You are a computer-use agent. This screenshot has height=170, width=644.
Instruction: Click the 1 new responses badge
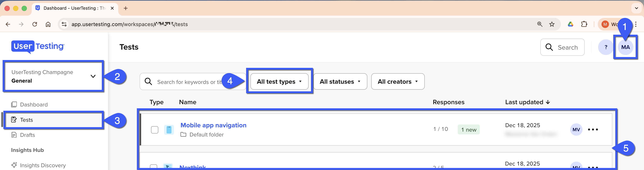coord(469,130)
